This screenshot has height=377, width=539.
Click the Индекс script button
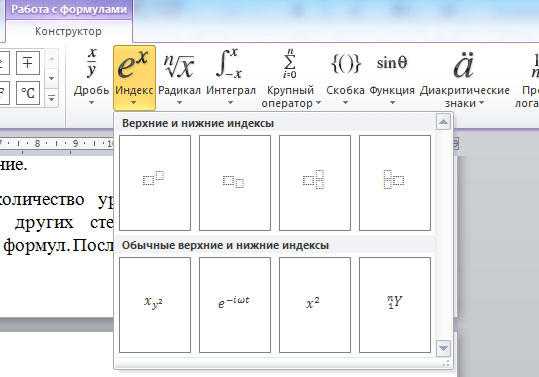click(x=134, y=78)
